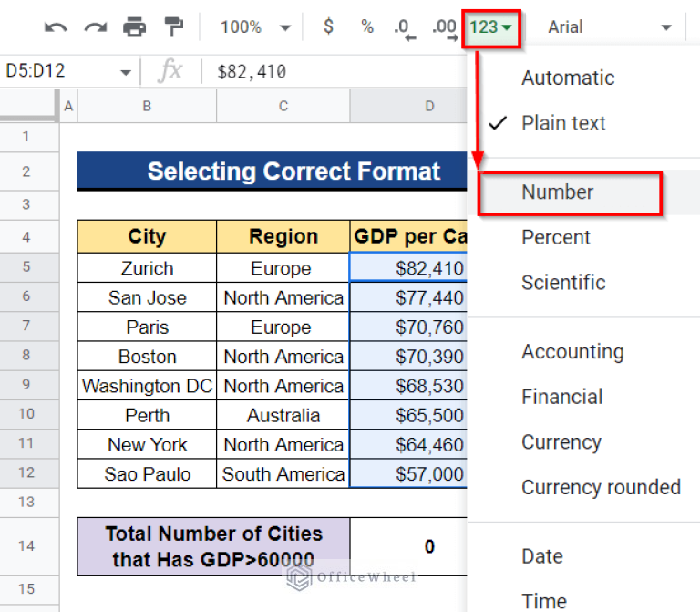Click the $70,760 cell
The image size is (700, 612).
coord(408,327)
